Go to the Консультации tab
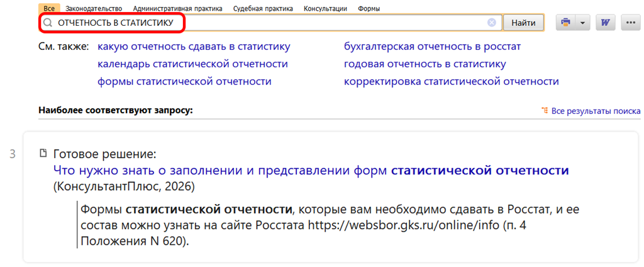The height and width of the screenshot is (267, 644). [x=325, y=9]
